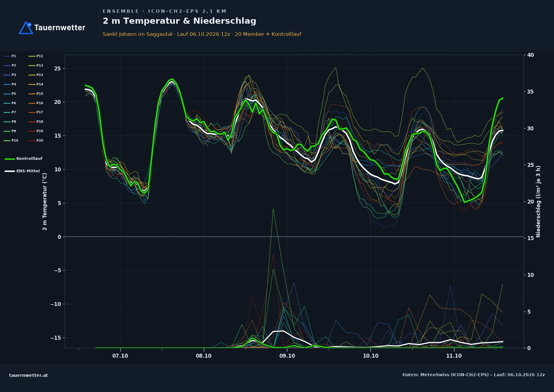The image size is (554, 392).
Task: Click the ENS-Mittel legend entry
Action: pos(22,171)
